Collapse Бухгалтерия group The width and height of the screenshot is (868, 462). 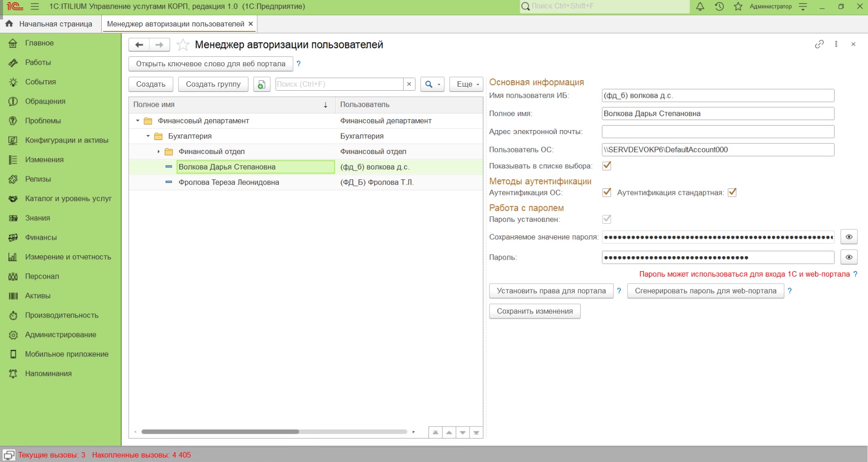click(x=148, y=136)
